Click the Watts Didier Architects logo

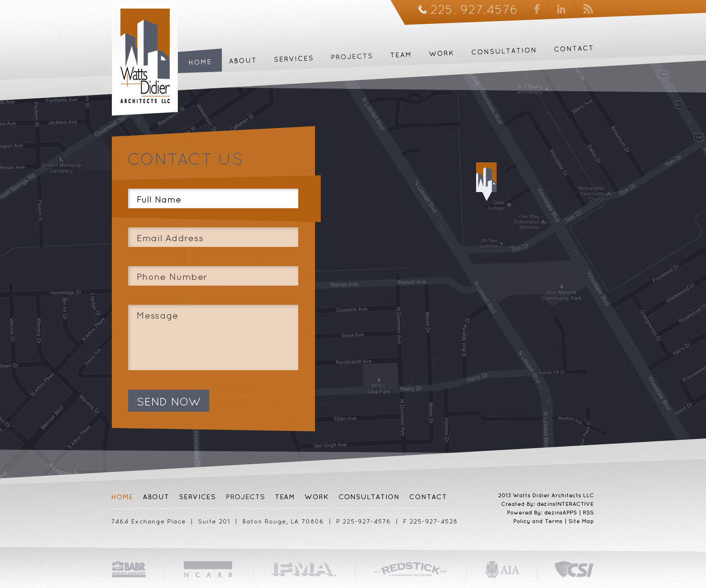point(145,61)
